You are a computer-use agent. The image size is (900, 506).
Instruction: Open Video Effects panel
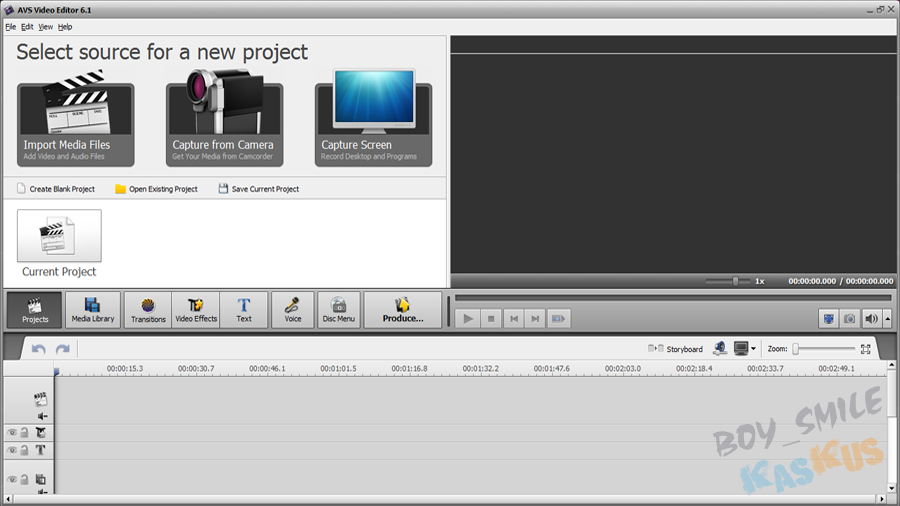tap(196, 310)
